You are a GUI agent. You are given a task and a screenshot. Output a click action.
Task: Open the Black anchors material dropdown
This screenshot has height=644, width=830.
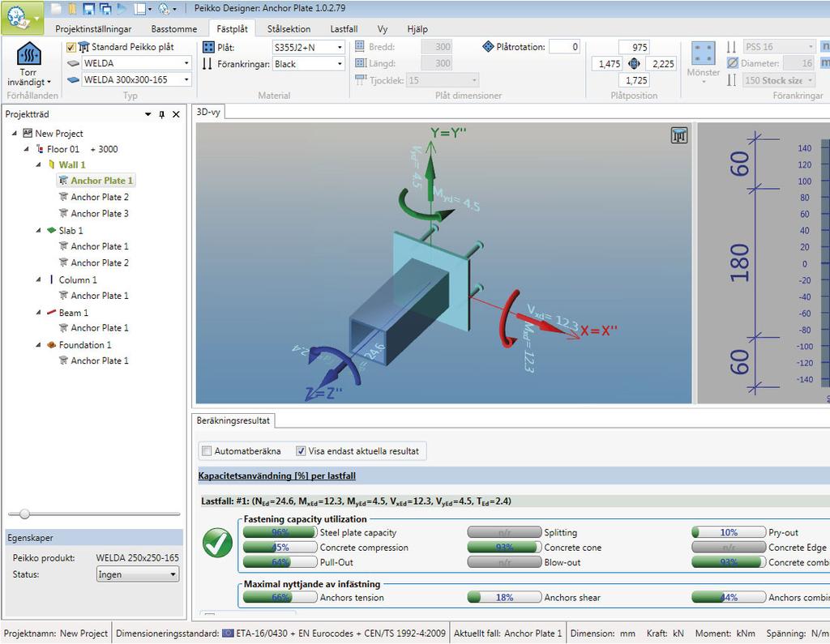[340, 64]
